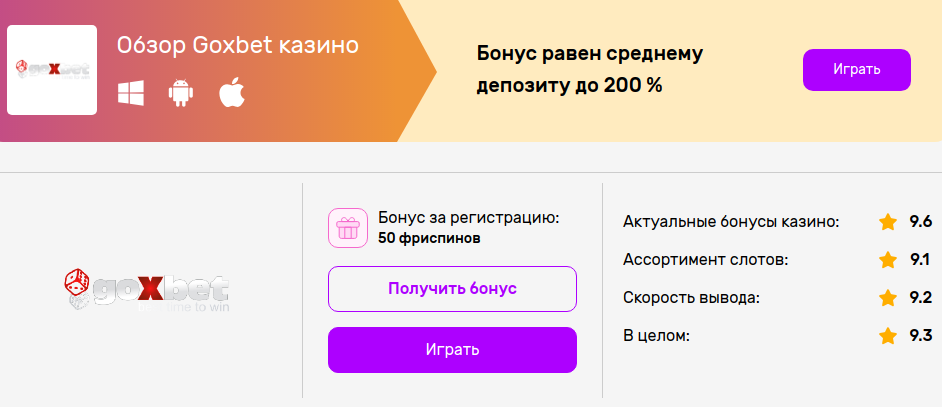942x407 pixels.
Task: Click the purple Играть button below bonus
Action: [x=452, y=350]
